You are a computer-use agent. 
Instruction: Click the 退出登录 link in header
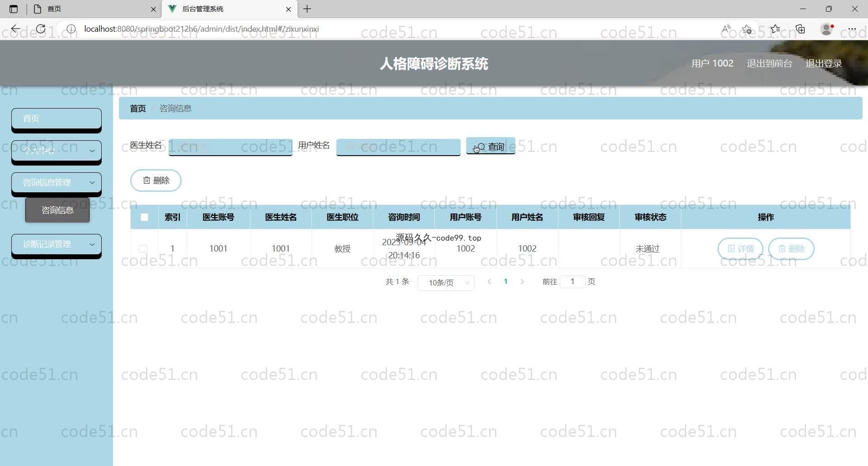click(823, 63)
